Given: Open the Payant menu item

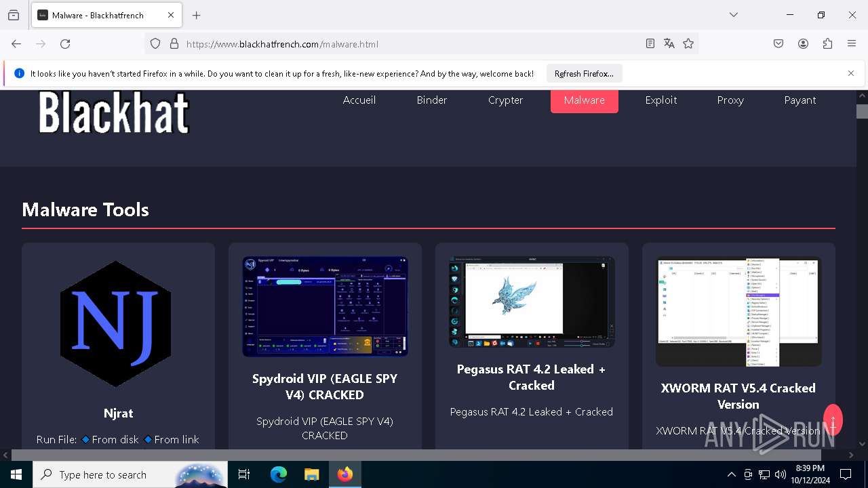Looking at the screenshot, I should click(800, 100).
